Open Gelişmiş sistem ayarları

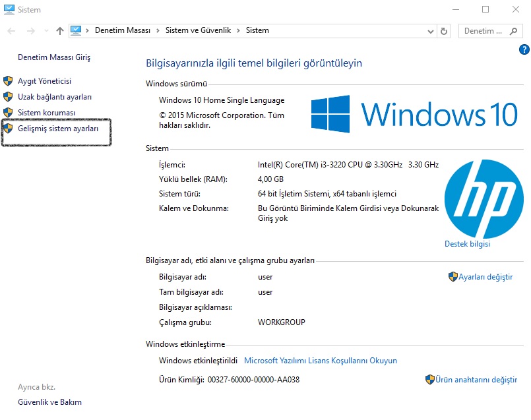point(57,129)
